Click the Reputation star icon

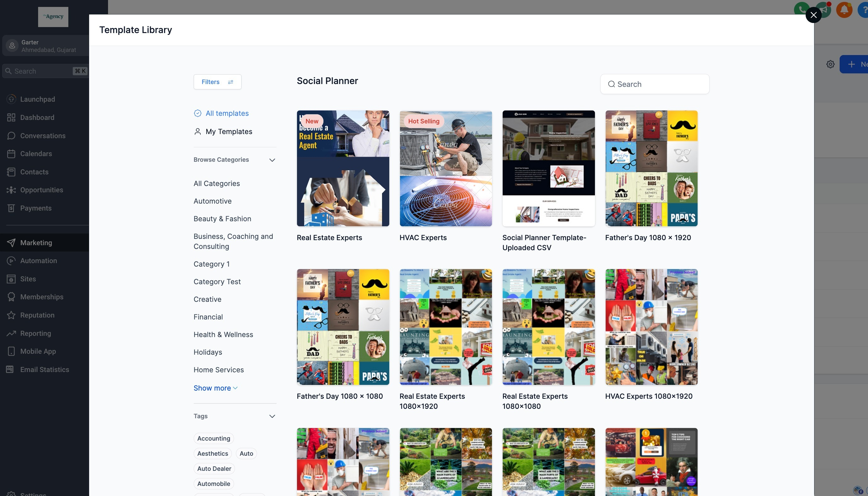(x=11, y=315)
